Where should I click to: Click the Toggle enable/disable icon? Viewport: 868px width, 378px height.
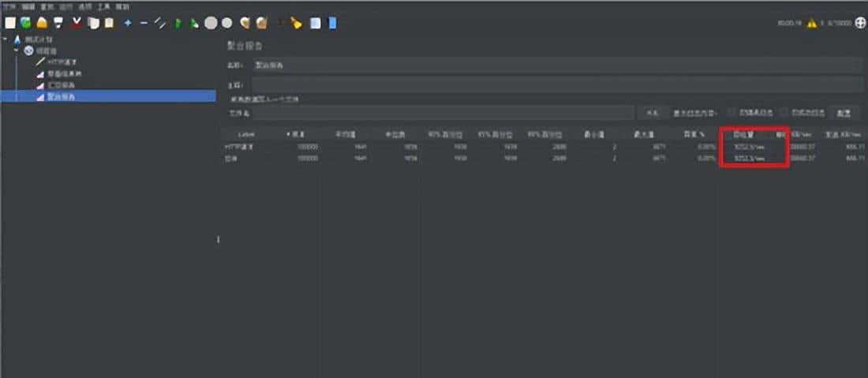[160, 23]
